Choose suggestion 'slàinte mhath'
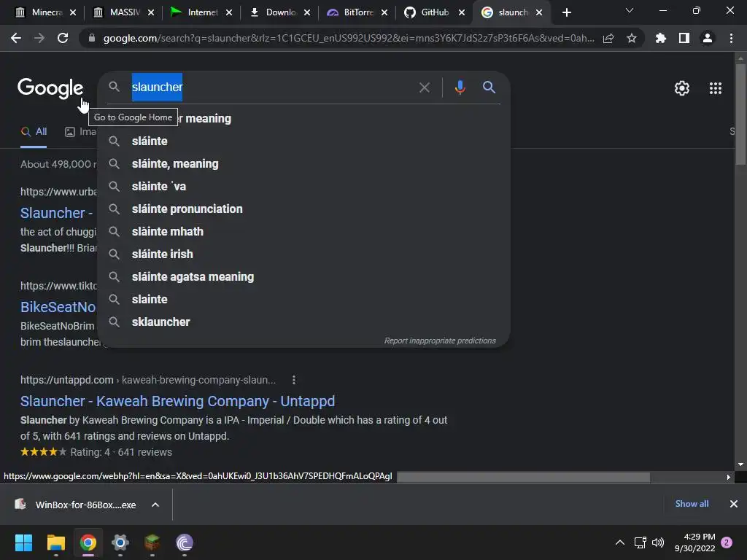The height and width of the screenshot is (560, 747). pos(304,231)
